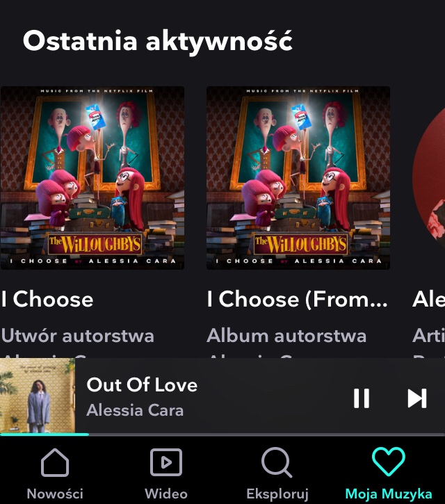445x504 pixels.
Task: Tap Alessia Cara in the mini player
Action: 135,410
